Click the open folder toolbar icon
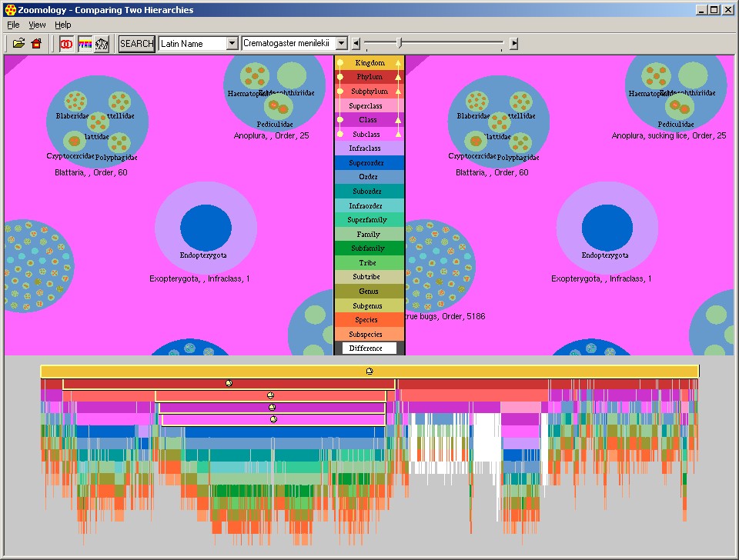This screenshot has width=739, height=560. coord(18,44)
